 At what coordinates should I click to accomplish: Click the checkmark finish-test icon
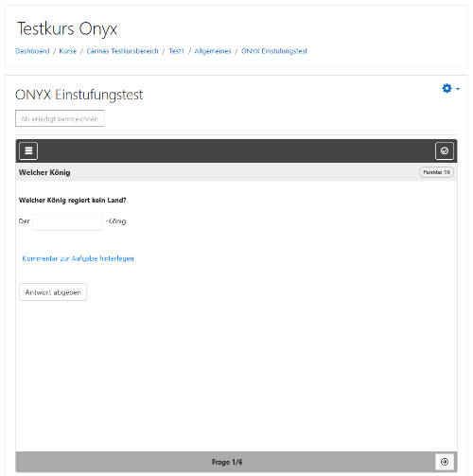(445, 150)
